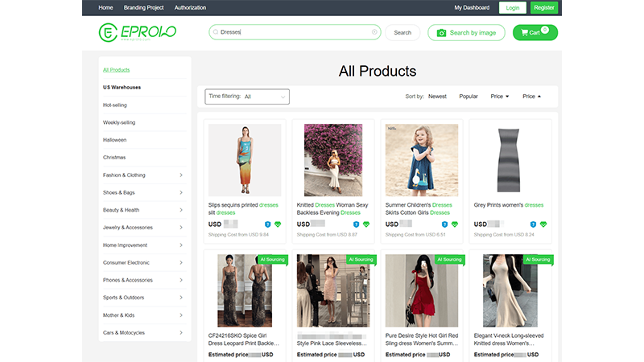
Task: Click the camera icon in Search by image
Action: 440,32
